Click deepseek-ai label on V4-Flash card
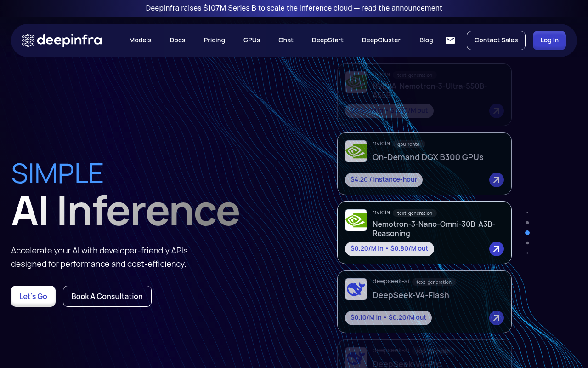This screenshot has height=368, width=588. pyautogui.click(x=390, y=281)
